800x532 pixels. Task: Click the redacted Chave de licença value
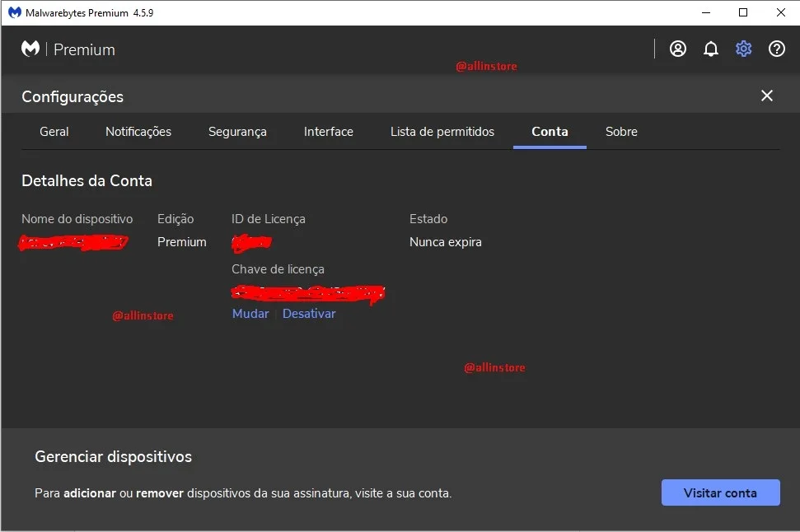click(x=308, y=294)
